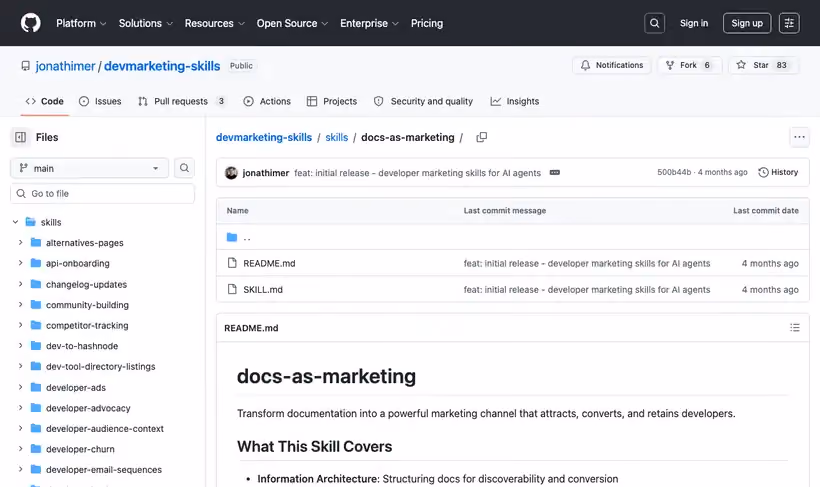Open the search magnifier in header
This screenshot has height=487, width=820.
point(654,23)
